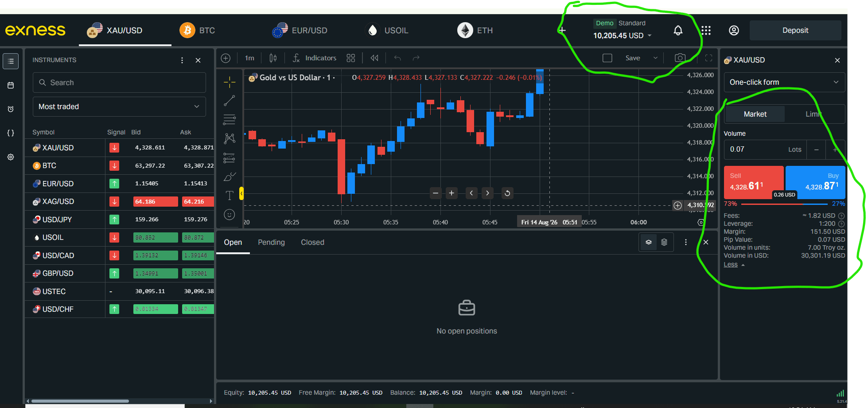
Task: Open the chart patterns drawing tool
Action: coord(230,139)
